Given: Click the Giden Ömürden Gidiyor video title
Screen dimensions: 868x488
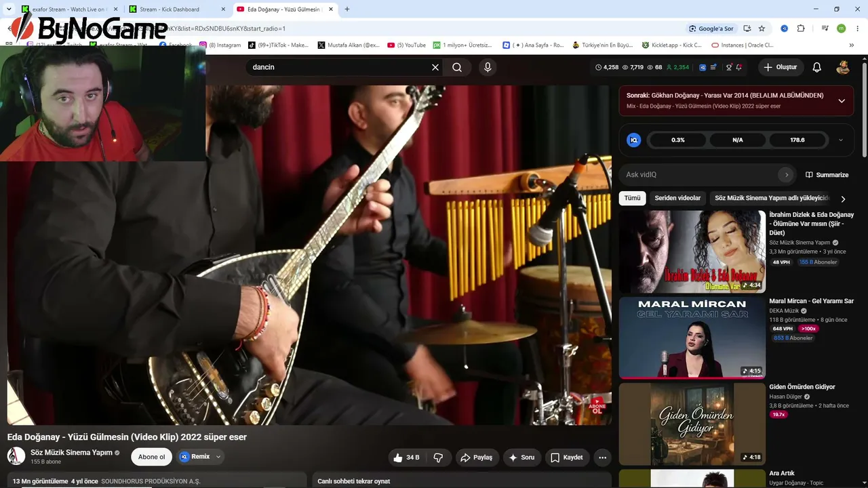Looking at the screenshot, I should pyautogui.click(x=802, y=387).
